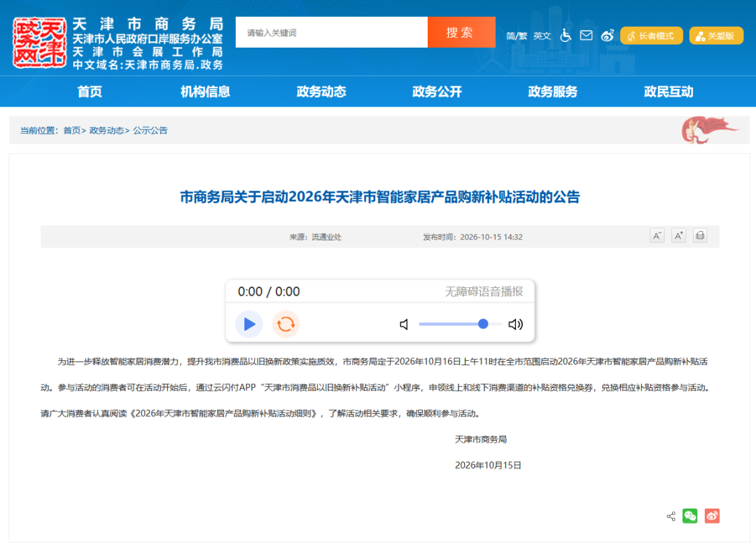Click publish time 2026-10-15 14:32

click(491, 237)
